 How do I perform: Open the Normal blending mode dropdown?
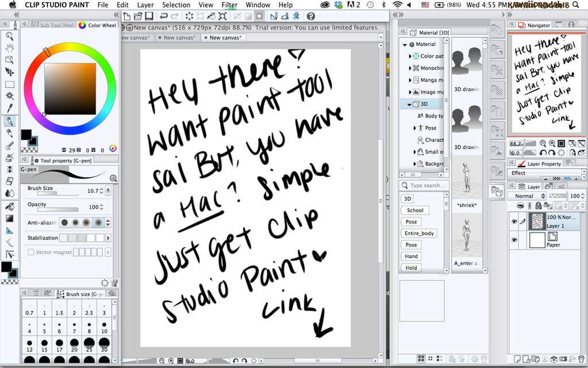(527, 195)
